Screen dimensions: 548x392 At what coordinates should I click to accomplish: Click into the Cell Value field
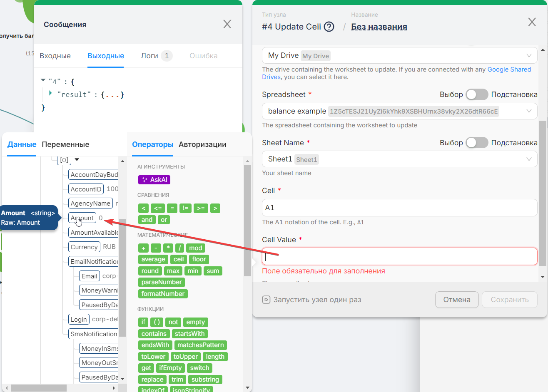click(x=399, y=256)
